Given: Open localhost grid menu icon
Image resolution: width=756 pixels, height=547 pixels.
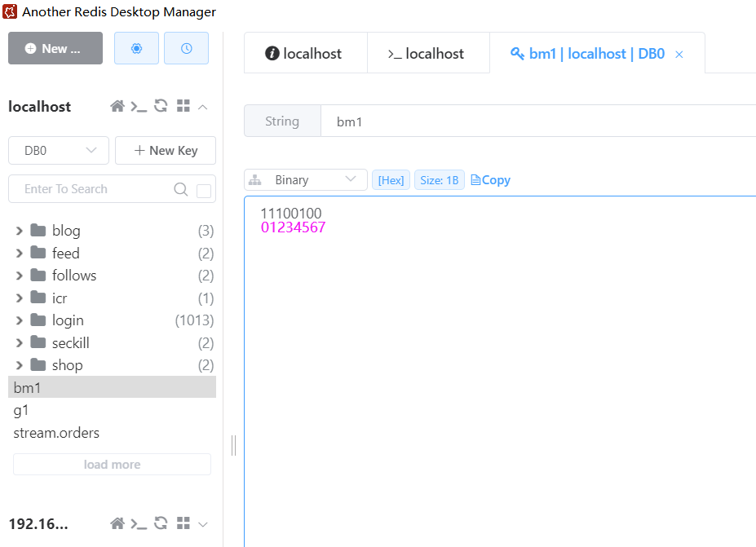Looking at the screenshot, I should point(183,107).
